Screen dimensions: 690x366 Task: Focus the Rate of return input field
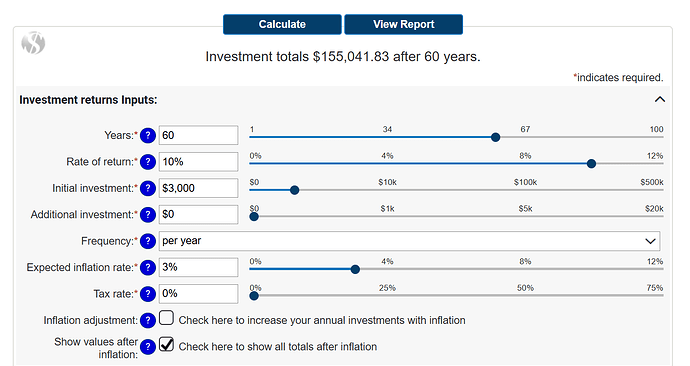(x=198, y=162)
